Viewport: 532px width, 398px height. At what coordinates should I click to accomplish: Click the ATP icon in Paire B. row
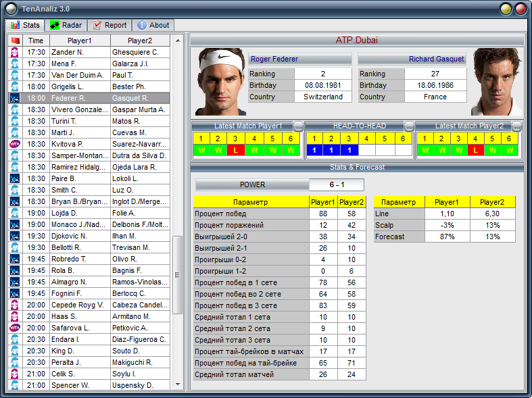point(15,178)
